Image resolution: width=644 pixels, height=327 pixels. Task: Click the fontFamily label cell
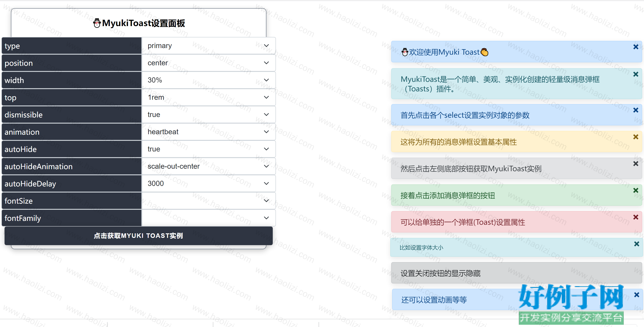click(71, 218)
